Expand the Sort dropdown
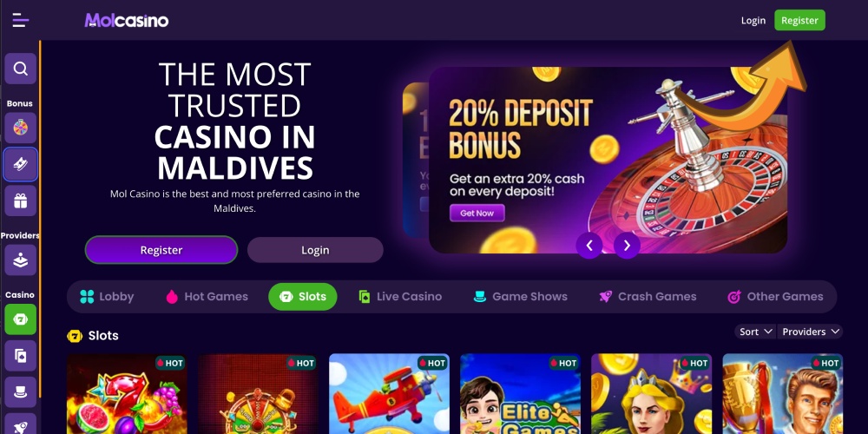The height and width of the screenshot is (434, 868). 755,332
